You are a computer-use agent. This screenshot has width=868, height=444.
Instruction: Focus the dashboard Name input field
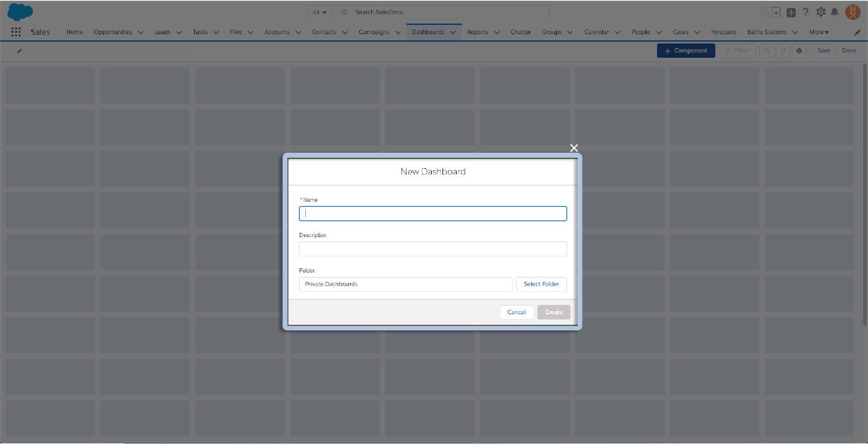[x=432, y=214]
